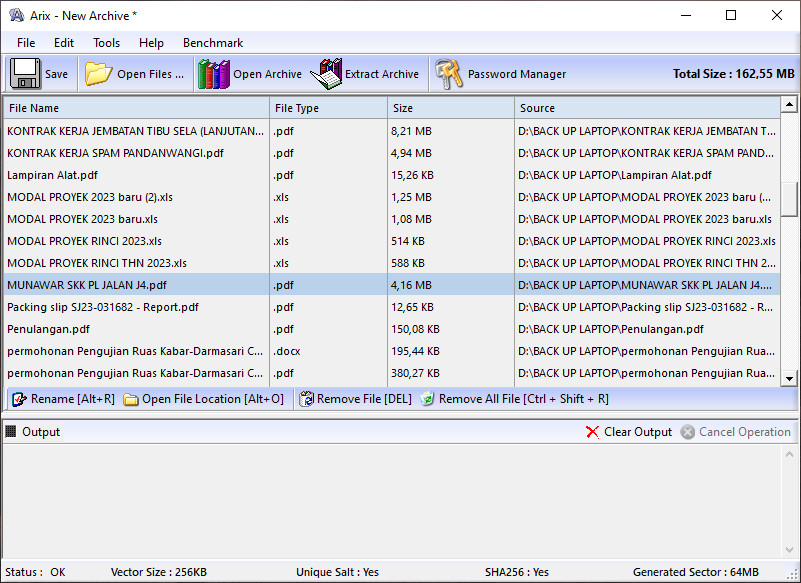The width and height of the screenshot is (801, 583).
Task: Click the Status : OK indicator
Action: 35,572
